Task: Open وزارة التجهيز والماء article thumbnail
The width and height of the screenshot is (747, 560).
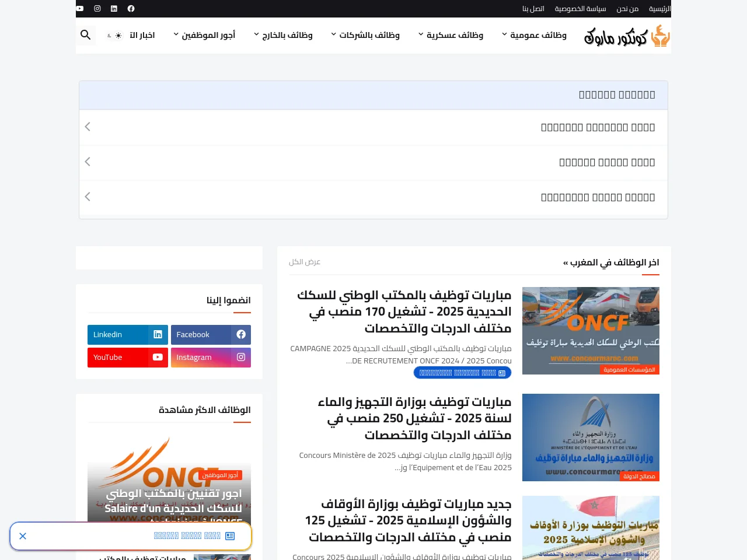Action: pyautogui.click(x=591, y=437)
